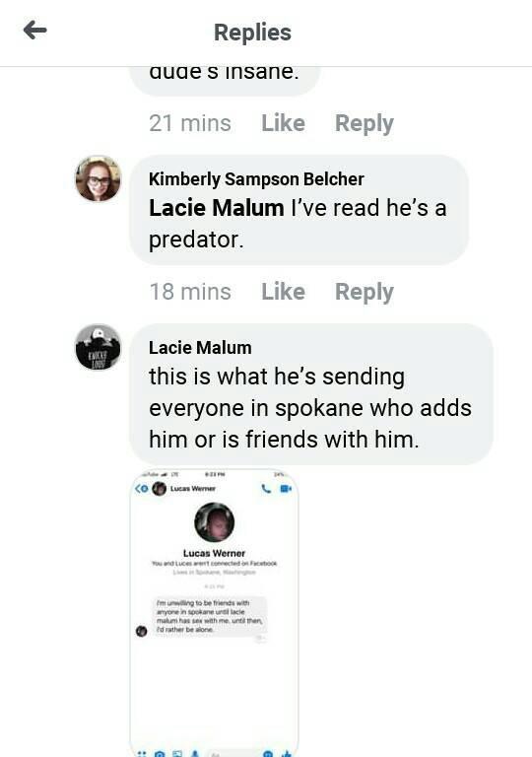Reply to the comment posted 21 mins ago
Screen dimensions: 532x757
365,123
